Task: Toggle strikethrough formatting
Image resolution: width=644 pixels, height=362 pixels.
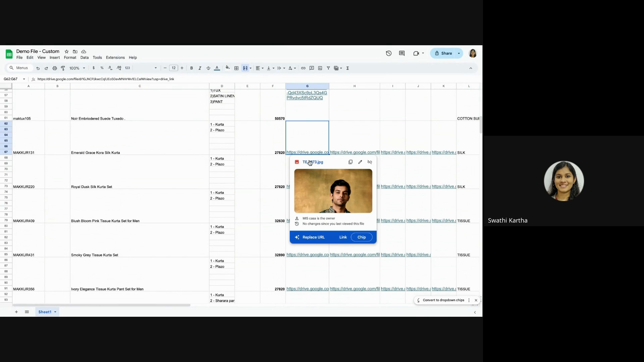Action: click(x=208, y=68)
